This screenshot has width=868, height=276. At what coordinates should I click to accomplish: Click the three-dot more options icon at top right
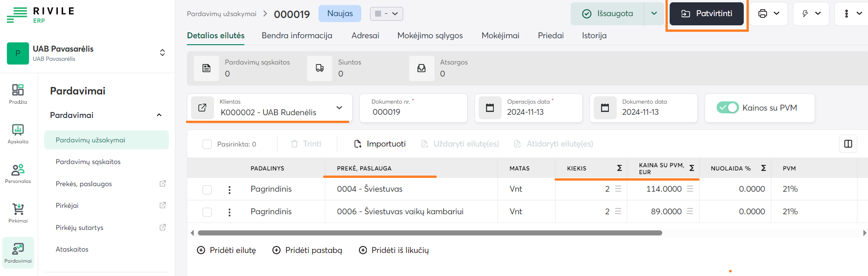point(846,14)
